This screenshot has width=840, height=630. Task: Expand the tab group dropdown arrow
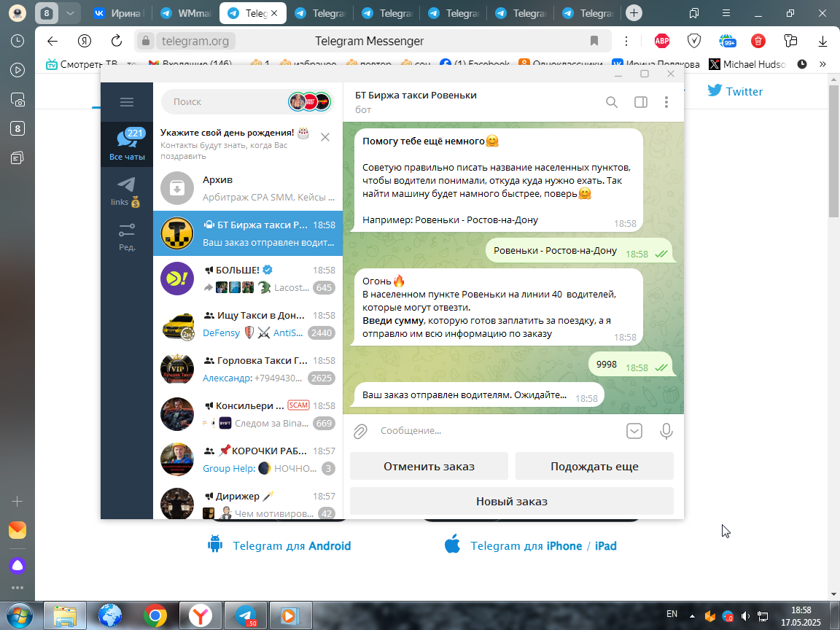click(70, 13)
